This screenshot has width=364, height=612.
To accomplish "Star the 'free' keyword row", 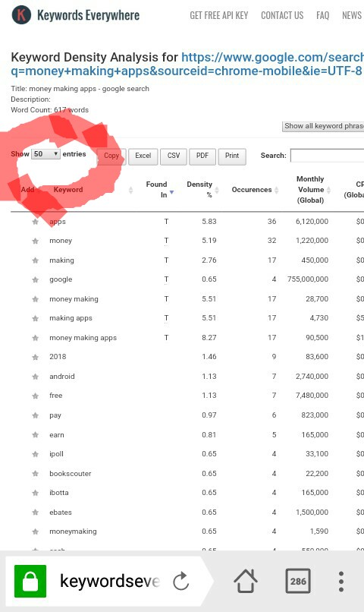I will pyautogui.click(x=36, y=396).
